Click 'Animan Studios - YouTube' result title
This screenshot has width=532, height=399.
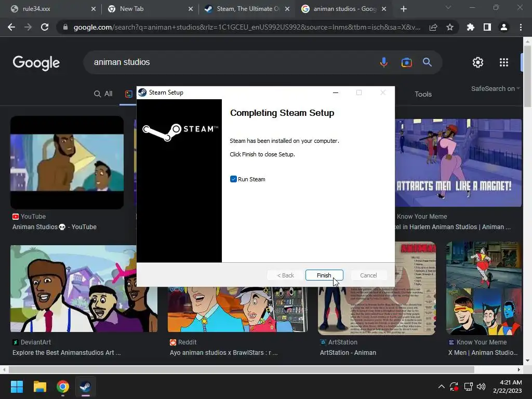tap(55, 227)
